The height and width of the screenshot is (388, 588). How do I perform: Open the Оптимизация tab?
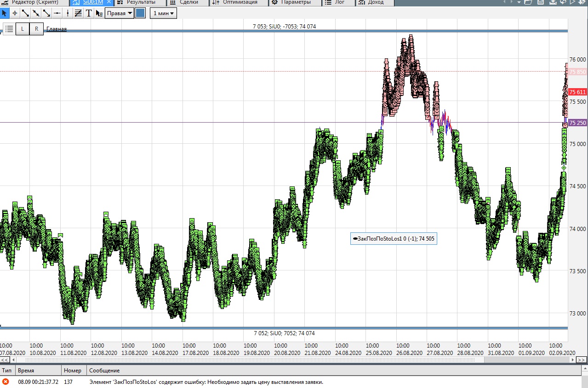pos(240,2)
